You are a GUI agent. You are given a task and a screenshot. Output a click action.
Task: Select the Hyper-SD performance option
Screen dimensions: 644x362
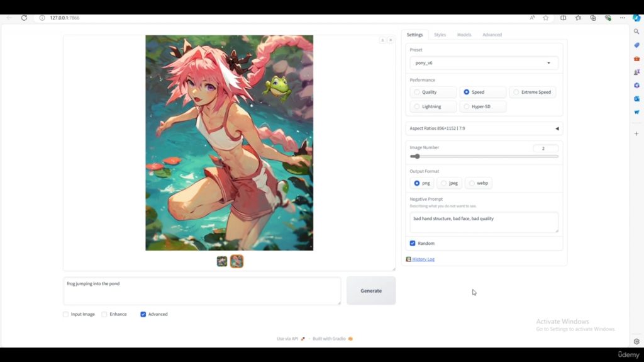482,106
